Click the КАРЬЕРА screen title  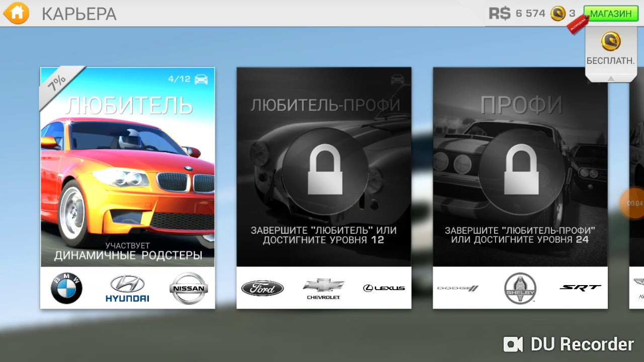coord(79,14)
